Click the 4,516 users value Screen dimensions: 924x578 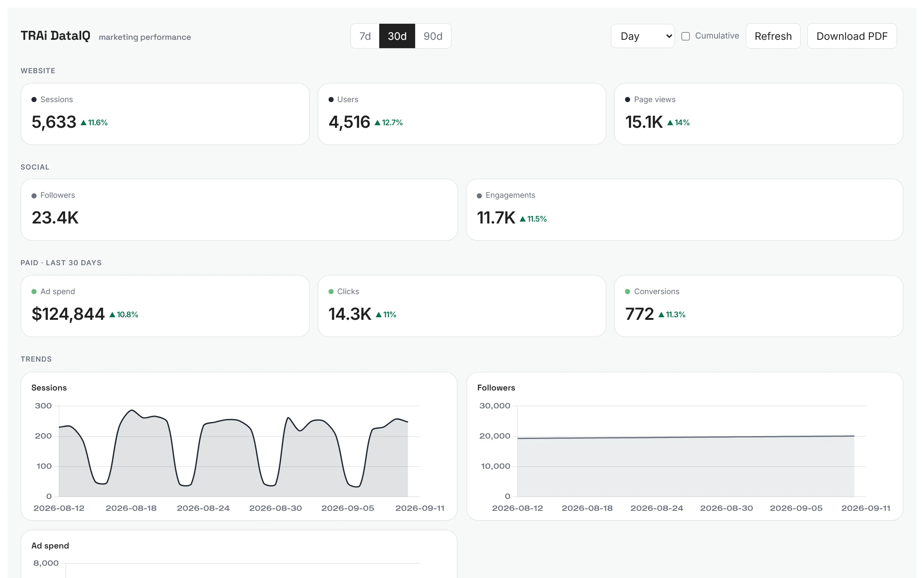tap(349, 122)
